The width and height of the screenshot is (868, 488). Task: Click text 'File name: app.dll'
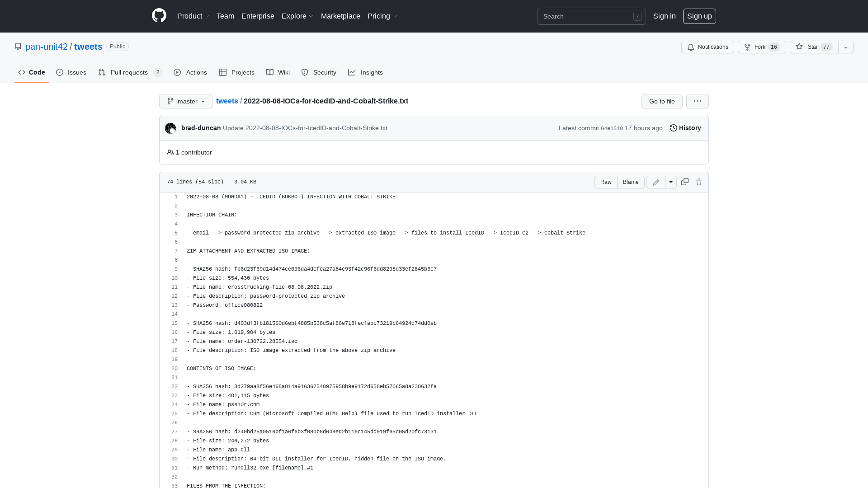(222, 450)
